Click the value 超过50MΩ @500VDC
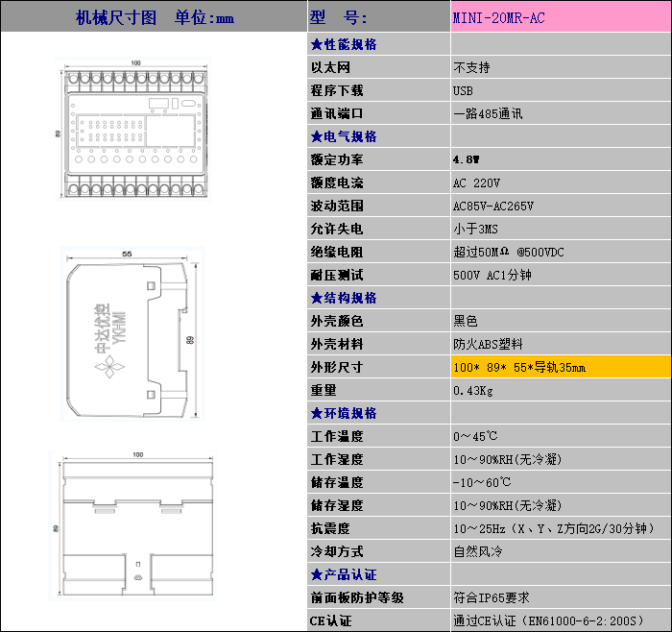The image size is (672, 632). tap(509, 252)
